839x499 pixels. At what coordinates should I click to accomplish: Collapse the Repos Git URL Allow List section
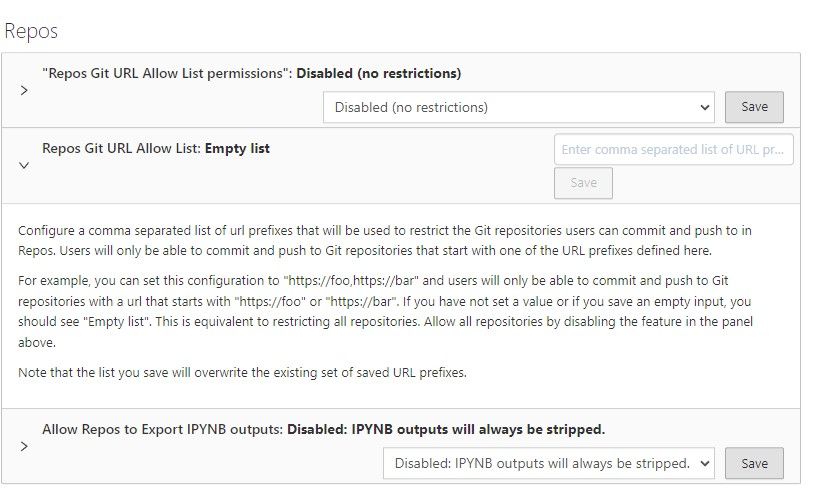tap(24, 165)
